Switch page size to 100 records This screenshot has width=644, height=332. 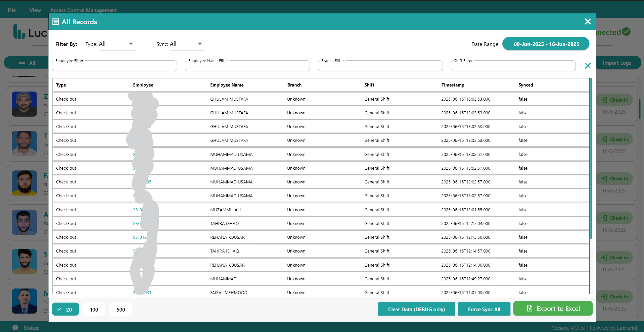point(94,309)
